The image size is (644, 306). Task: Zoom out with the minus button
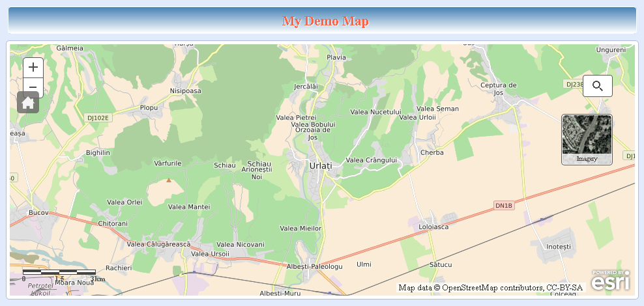pyautogui.click(x=33, y=86)
